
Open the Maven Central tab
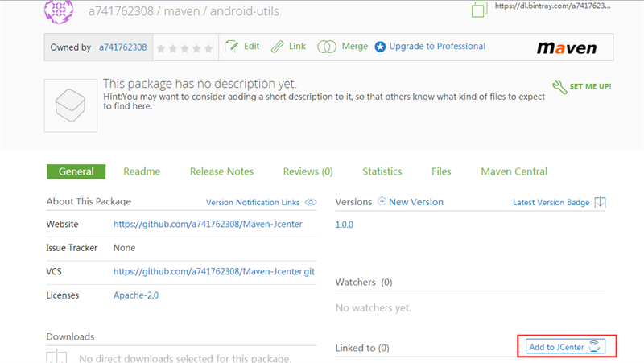coord(514,171)
